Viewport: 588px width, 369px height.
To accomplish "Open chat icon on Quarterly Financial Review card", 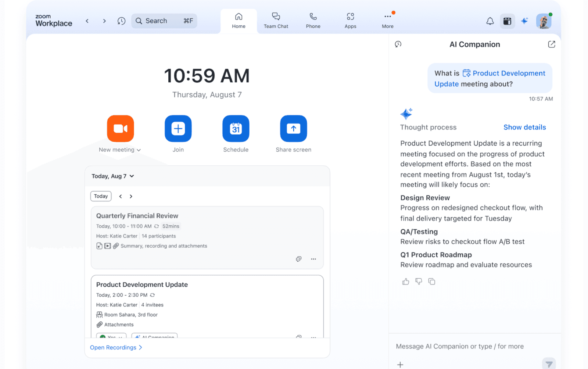I will click(x=299, y=259).
